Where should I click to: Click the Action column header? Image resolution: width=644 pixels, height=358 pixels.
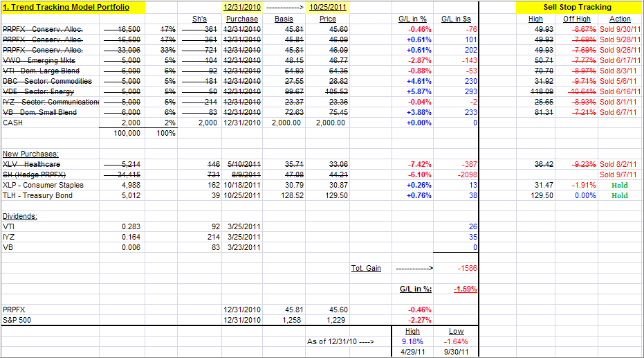620,19
